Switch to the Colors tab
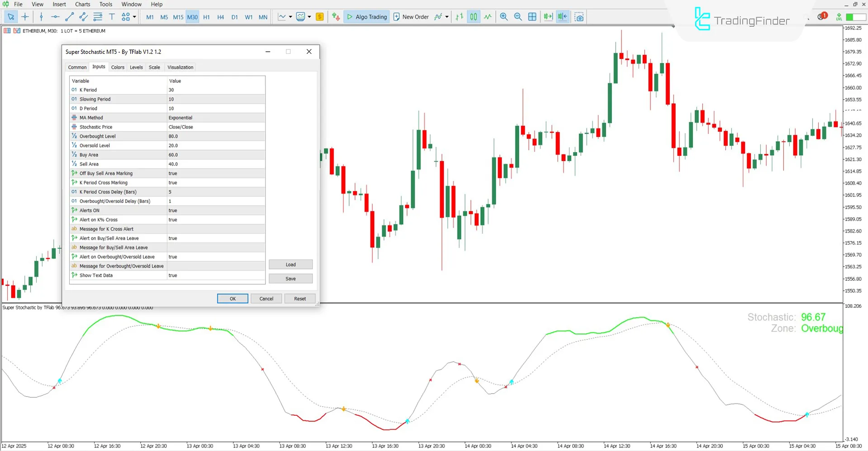 [118, 67]
